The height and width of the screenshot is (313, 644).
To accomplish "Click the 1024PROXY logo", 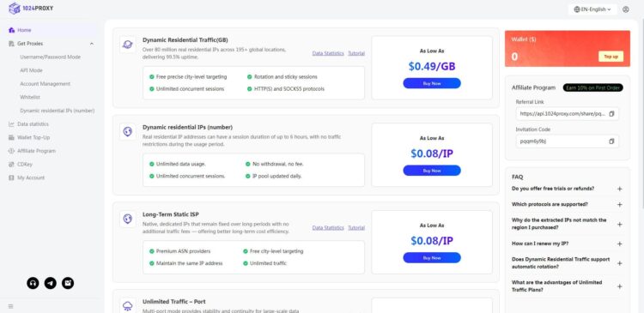I will tap(31, 9).
